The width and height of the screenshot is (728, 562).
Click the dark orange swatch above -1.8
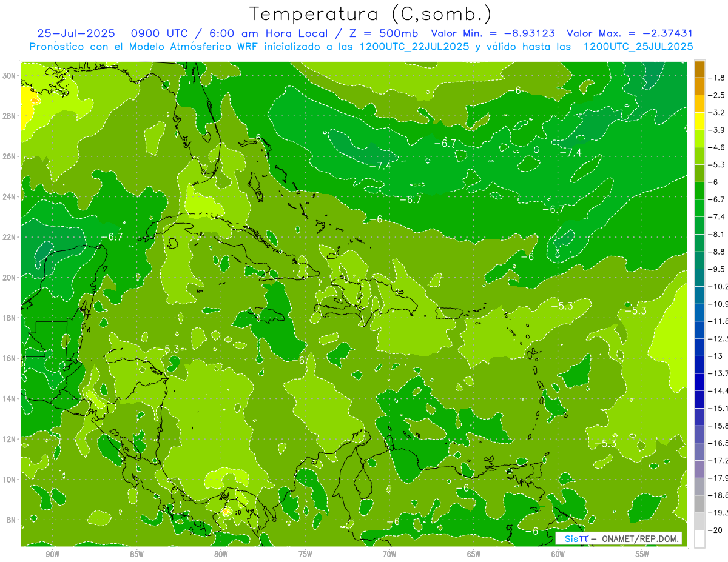tap(699, 69)
